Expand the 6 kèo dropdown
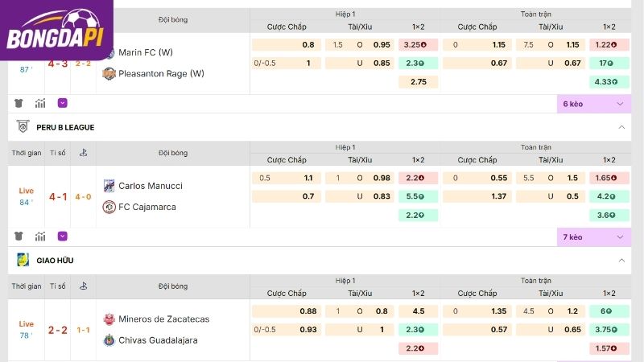The height and width of the screenshot is (362, 644). pos(593,104)
